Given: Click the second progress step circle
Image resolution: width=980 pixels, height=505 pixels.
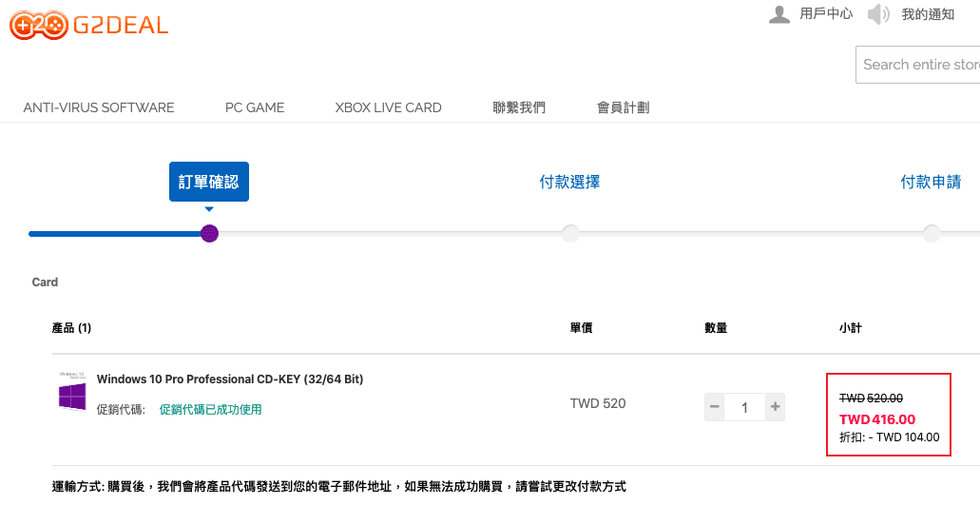Looking at the screenshot, I should click(570, 233).
